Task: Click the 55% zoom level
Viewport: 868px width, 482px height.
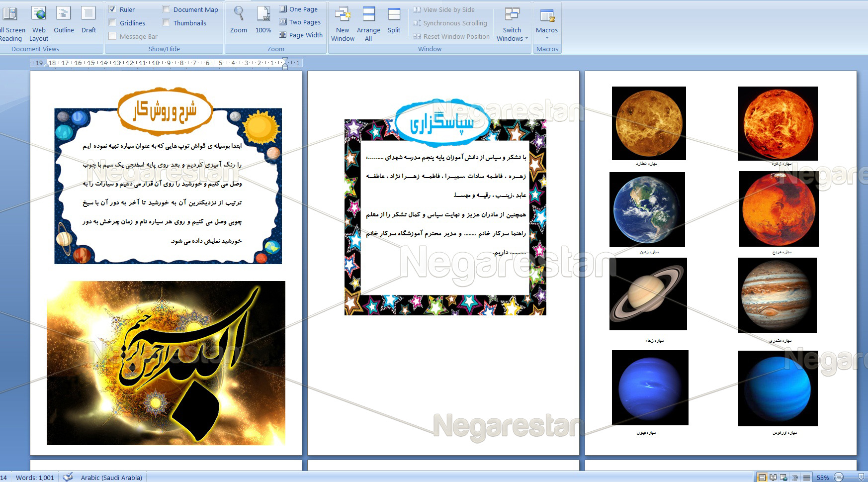Action: pyautogui.click(x=822, y=478)
